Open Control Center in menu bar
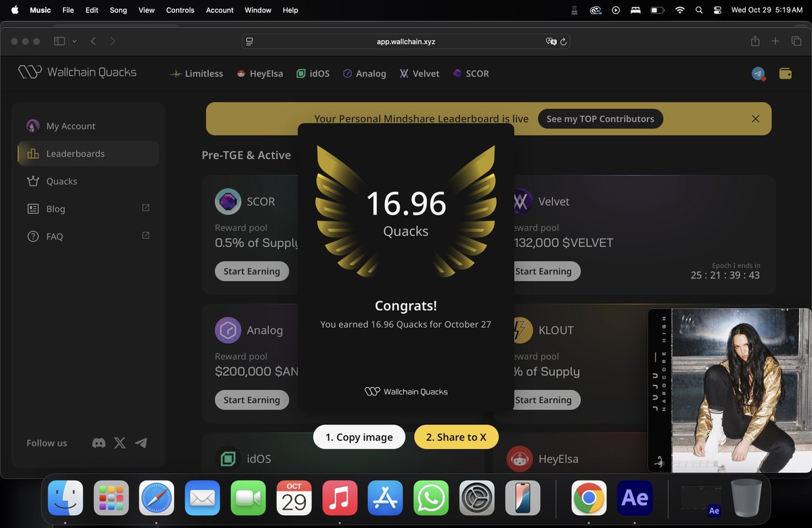The height and width of the screenshot is (528, 812). coord(717,10)
